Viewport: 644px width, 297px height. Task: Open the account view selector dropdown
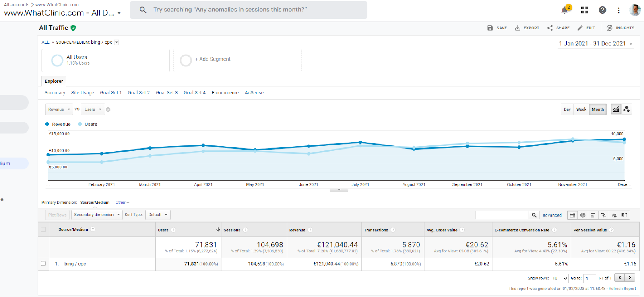(62, 13)
